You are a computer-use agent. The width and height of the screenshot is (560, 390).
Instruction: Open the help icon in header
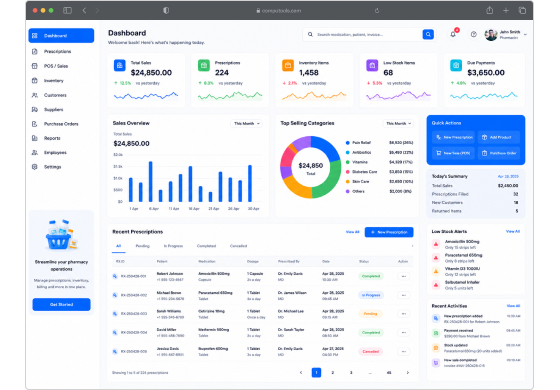tap(474, 34)
